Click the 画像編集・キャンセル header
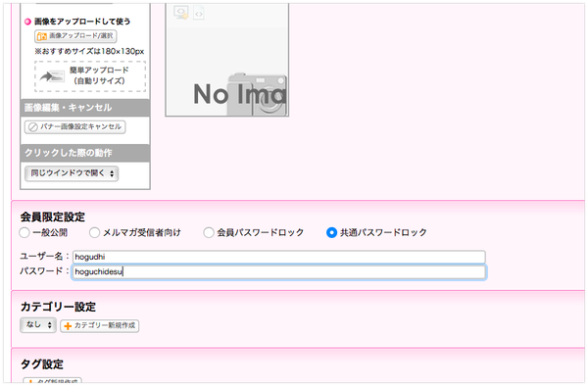Screen dimensions: 588x386 tap(85, 108)
